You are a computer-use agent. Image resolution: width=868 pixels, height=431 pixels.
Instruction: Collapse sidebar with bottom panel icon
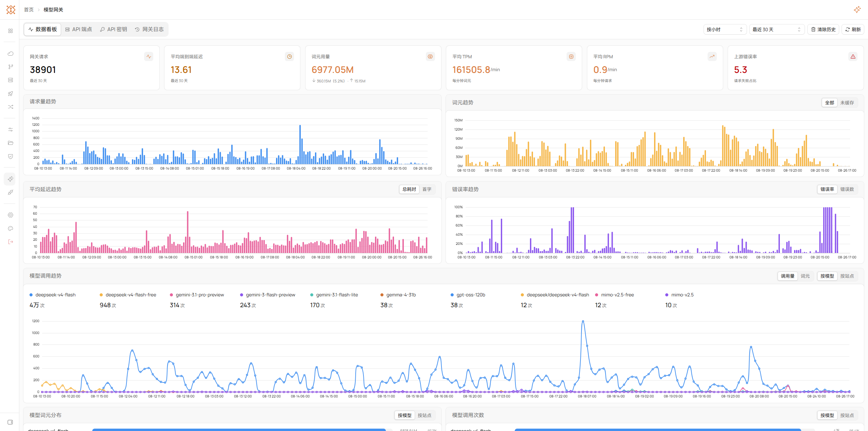(x=10, y=422)
